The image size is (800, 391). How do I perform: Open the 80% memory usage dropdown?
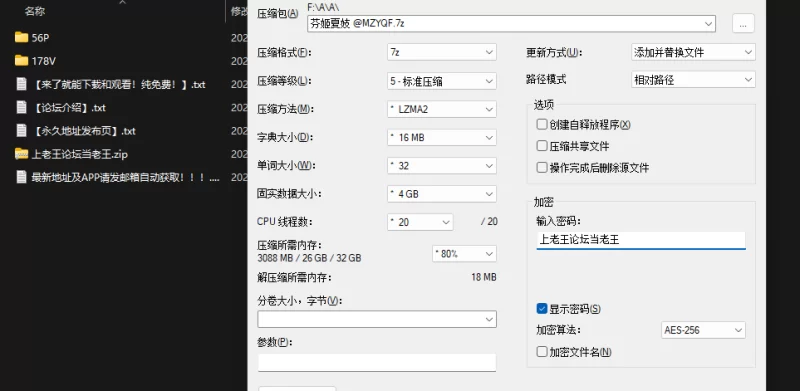(x=464, y=254)
